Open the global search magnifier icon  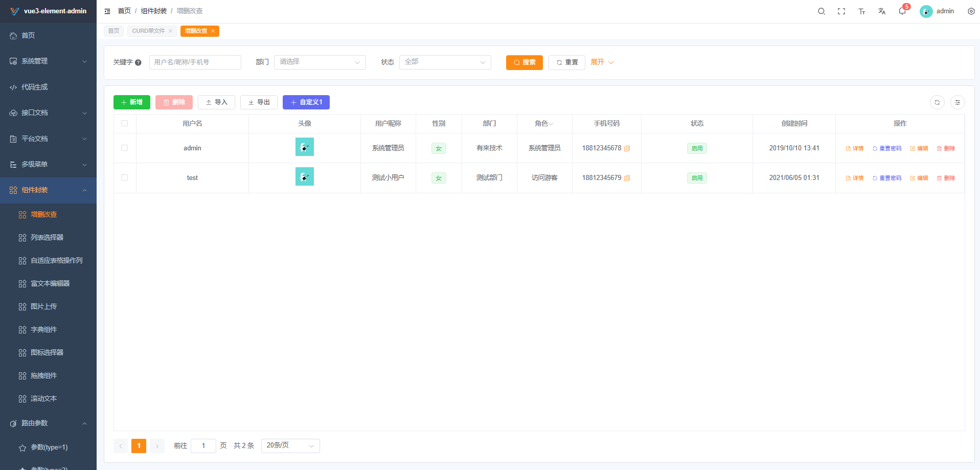822,11
